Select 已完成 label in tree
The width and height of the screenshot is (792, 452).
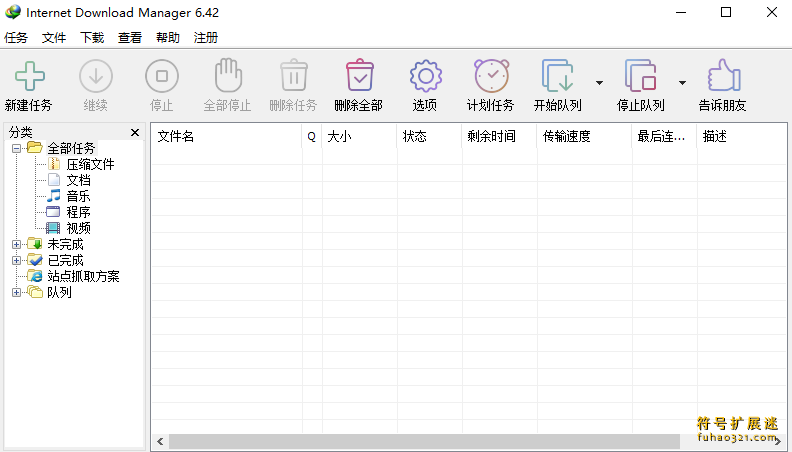pos(65,261)
